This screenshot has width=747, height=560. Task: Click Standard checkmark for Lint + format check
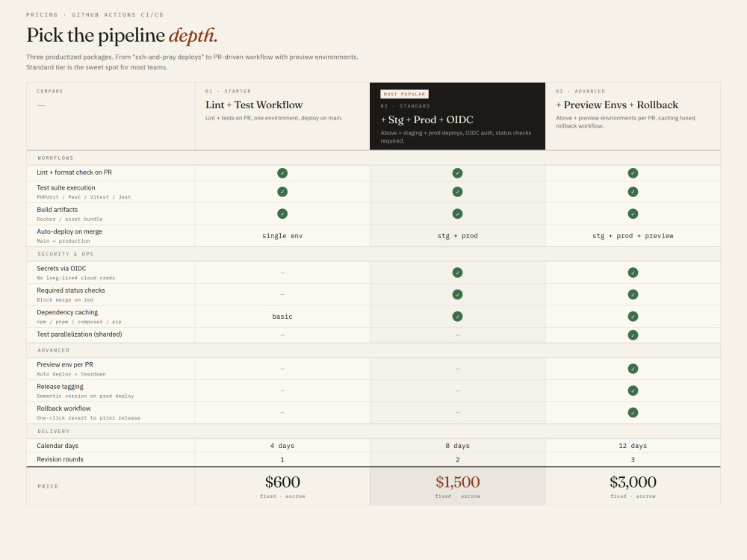(x=457, y=173)
